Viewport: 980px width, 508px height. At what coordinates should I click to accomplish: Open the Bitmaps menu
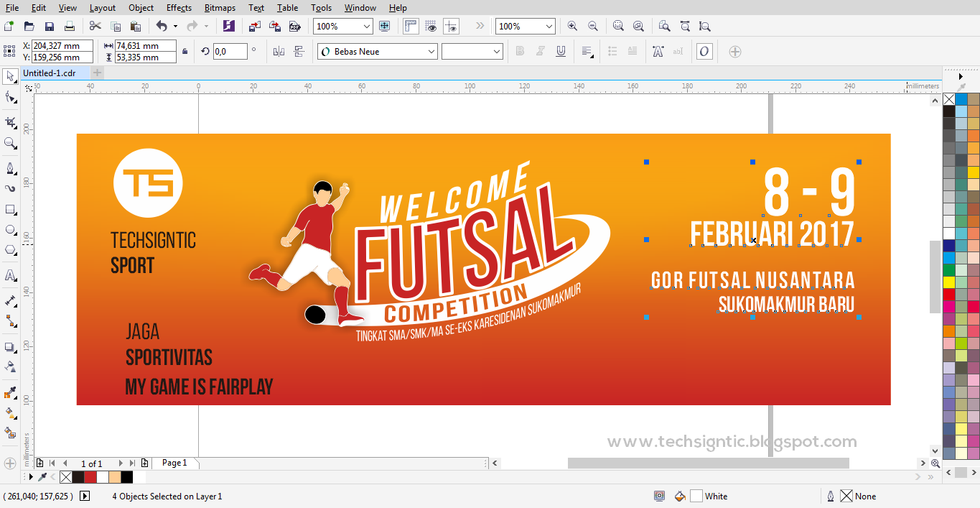point(220,8)
